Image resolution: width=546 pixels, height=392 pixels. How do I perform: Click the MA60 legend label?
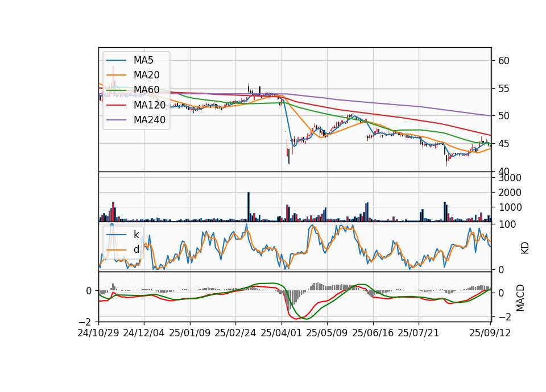click(146, 90)
